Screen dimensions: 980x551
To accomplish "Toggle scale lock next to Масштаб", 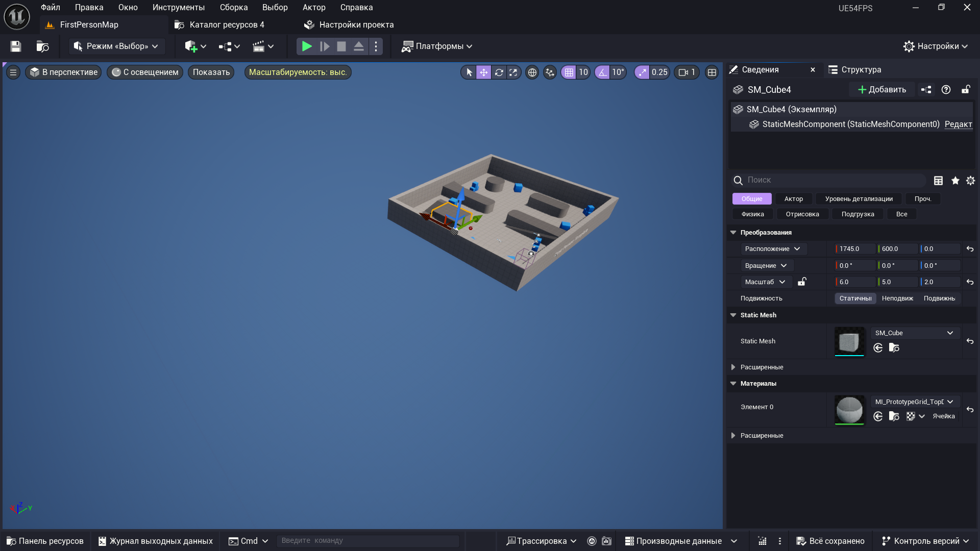I will click(x=802, y=282).
